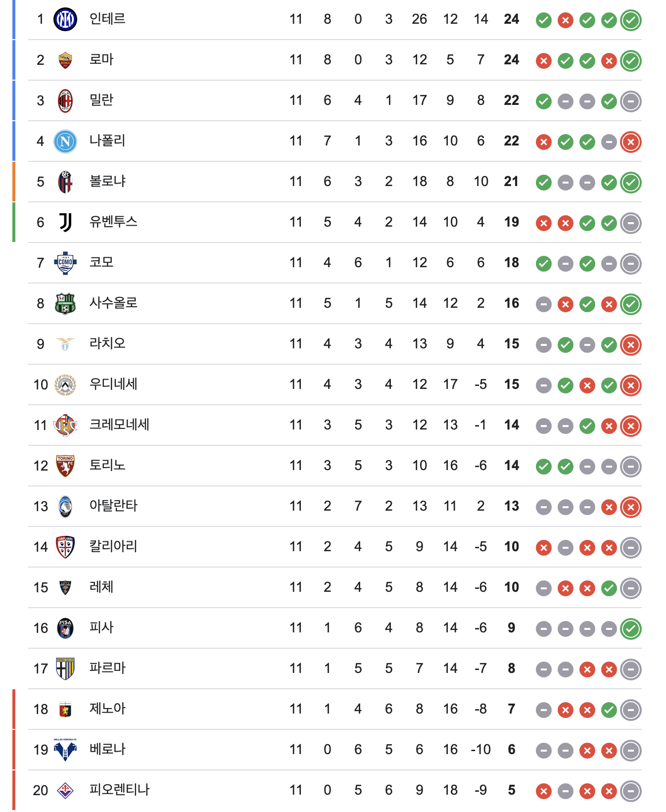
Task: Open the 볼로냐 team link
Action: [107, 182]
